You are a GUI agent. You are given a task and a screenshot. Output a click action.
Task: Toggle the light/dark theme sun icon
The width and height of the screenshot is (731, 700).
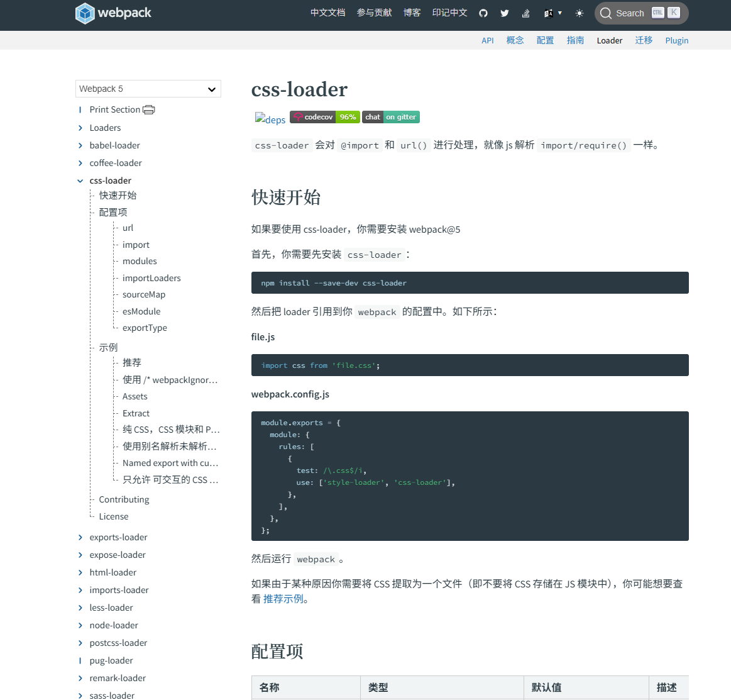pos(580,13)
